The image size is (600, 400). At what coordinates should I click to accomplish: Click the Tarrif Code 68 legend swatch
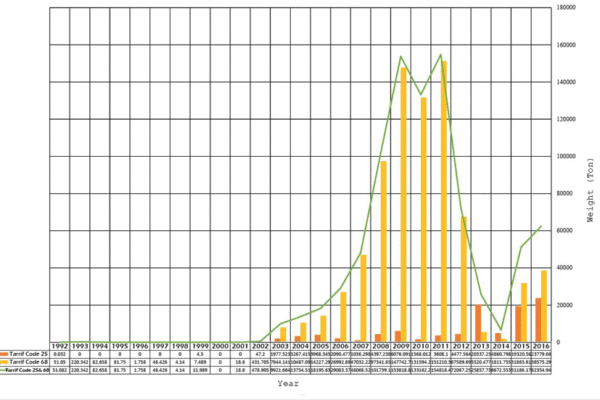click(x=5, y=362)
